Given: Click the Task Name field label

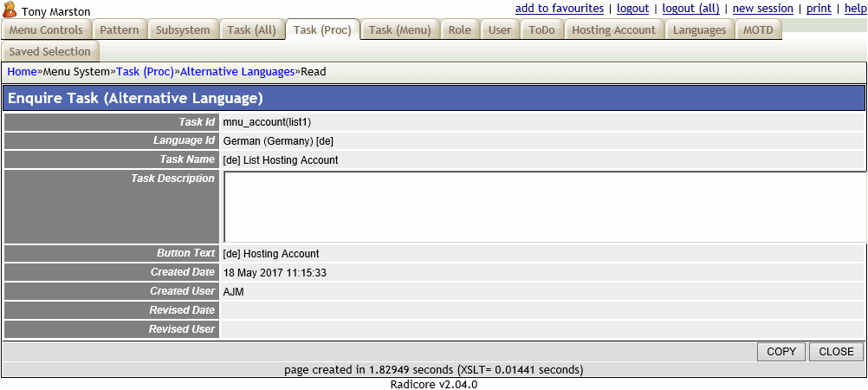Looking at the screenshot, I should (187, 159).
